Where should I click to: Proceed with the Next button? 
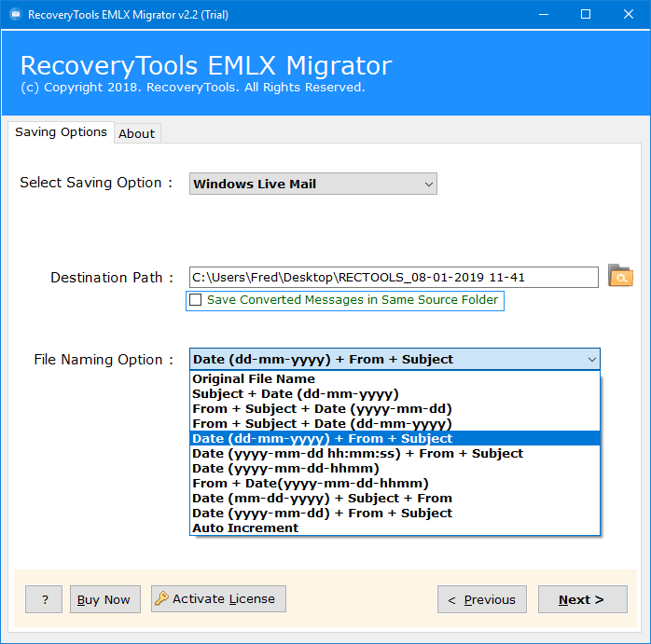583,599
